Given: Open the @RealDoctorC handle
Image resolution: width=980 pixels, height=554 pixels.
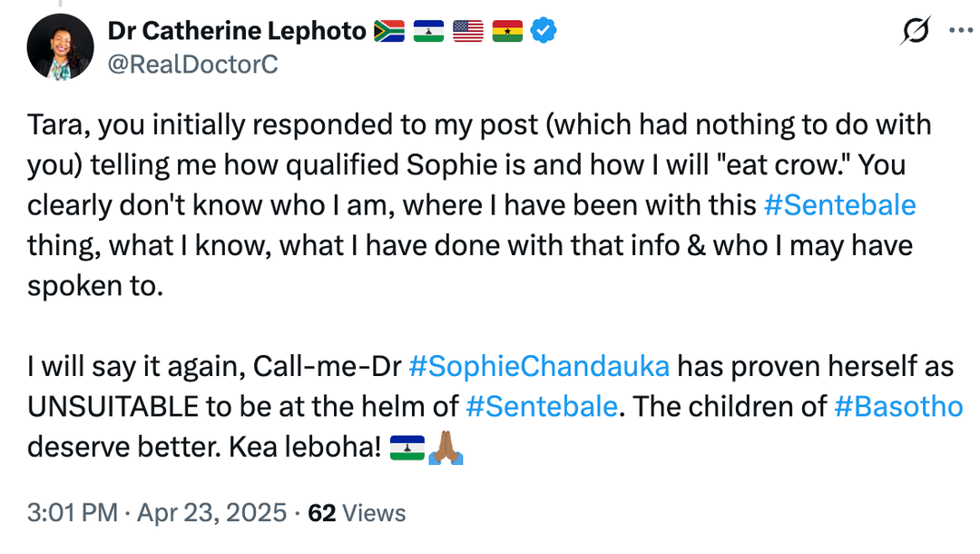Looking at the screenshot, I should (192, 64).
